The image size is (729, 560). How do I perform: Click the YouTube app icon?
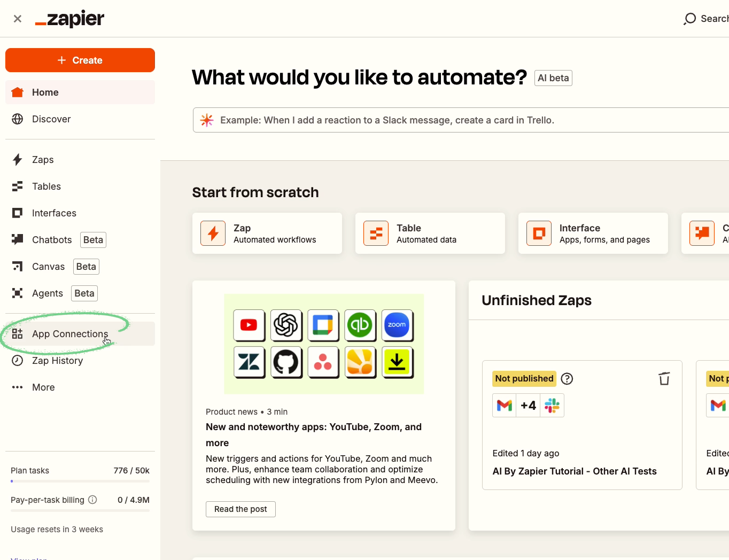pyautogui.click(x=249, y=325)
